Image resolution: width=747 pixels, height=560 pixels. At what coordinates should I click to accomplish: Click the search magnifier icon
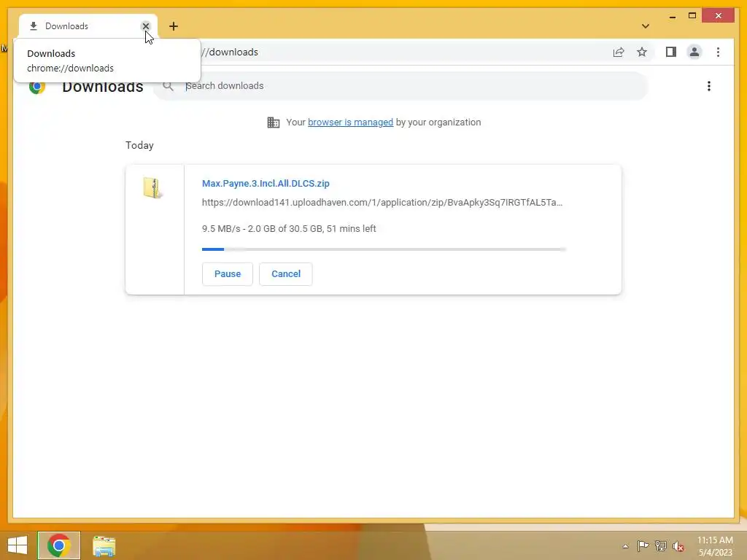click(x=169, y=86)
